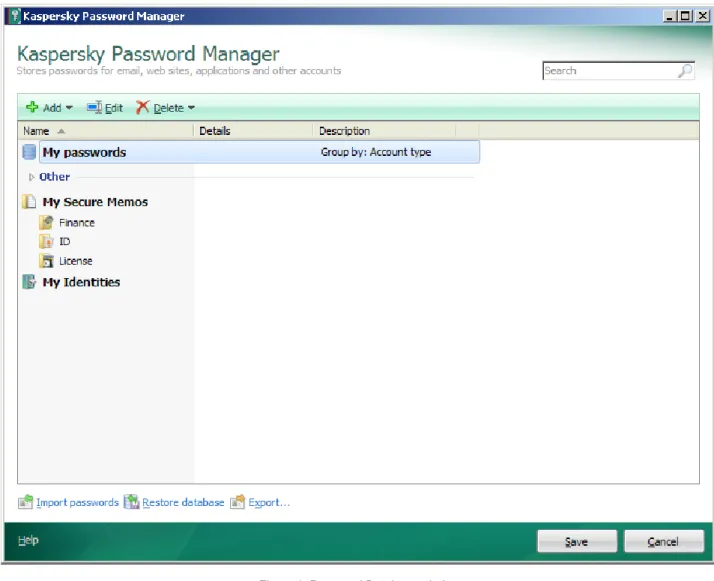Click the My Secure Memos folder icon

tap(29, 202)
